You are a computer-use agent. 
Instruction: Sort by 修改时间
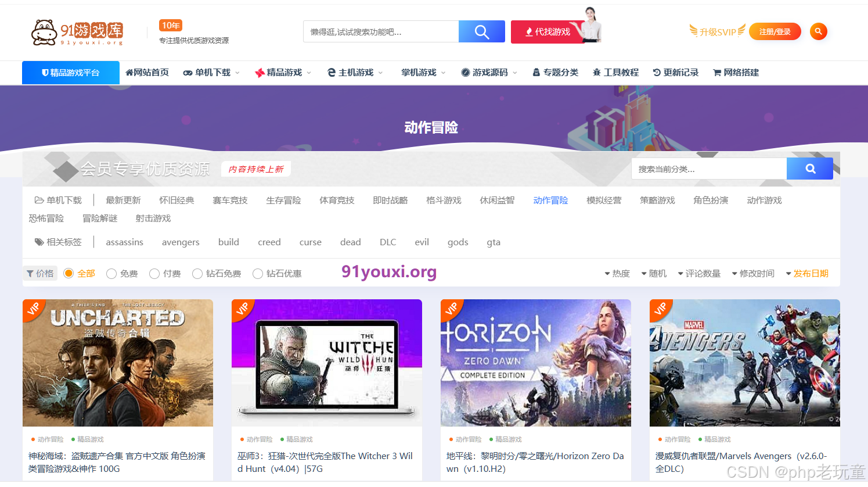tap(753, 273)
